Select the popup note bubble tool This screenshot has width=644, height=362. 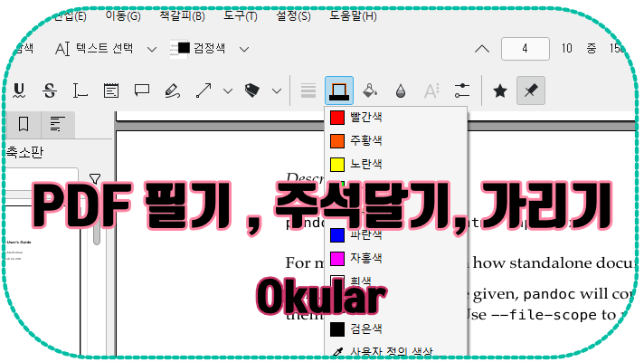coord(142,90)
